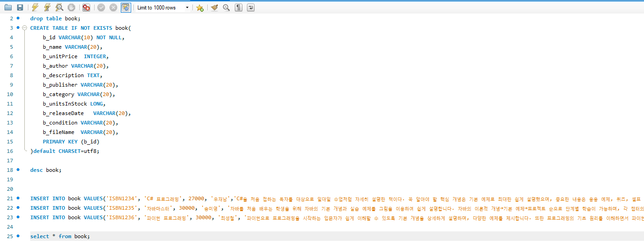This screenshot has width=644, height=244.
Task: Execute the whole script with lightning icon
Action: (35, 8)
